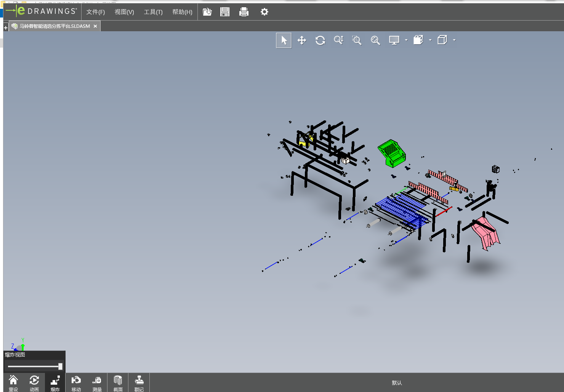Open the 视图(V) menu
Viewport: 564px width, 392px height.
[x=124, y=12]
